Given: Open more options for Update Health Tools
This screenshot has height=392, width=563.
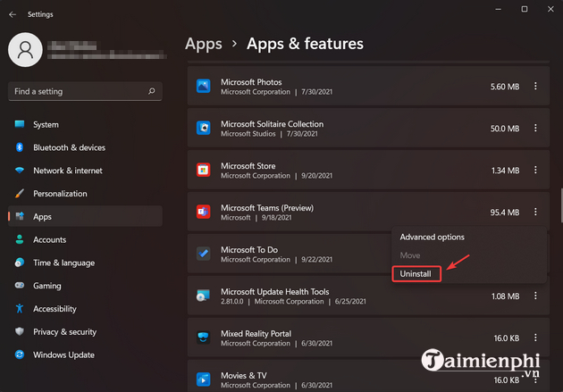Looking at the screenshot, I should point(535,296).
